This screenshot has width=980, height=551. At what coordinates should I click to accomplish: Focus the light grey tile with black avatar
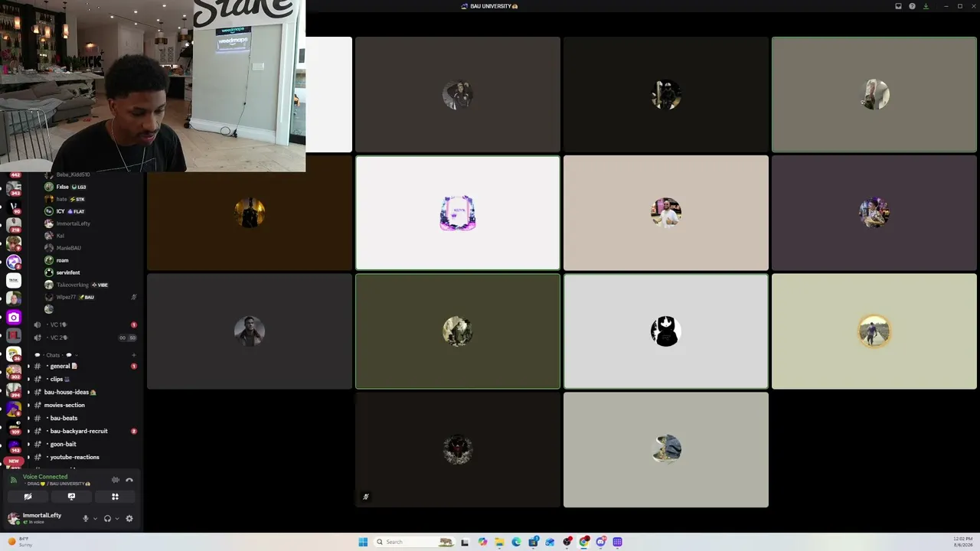pos(666,331)
